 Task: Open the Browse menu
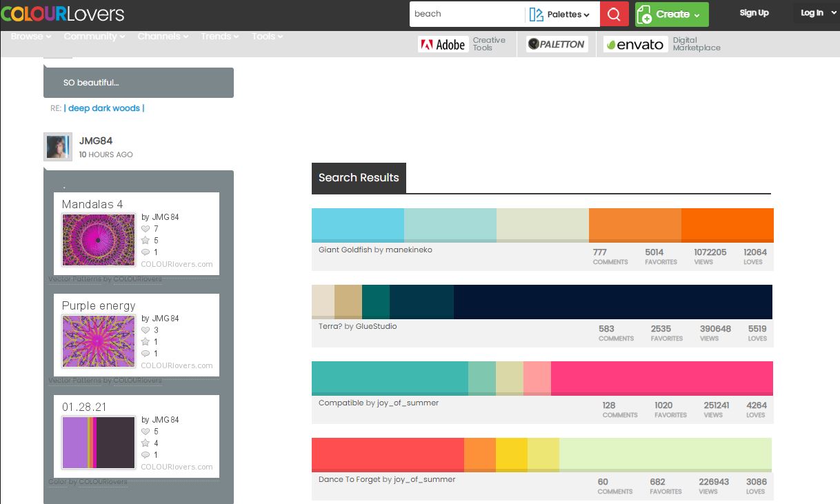coord(31,37)
